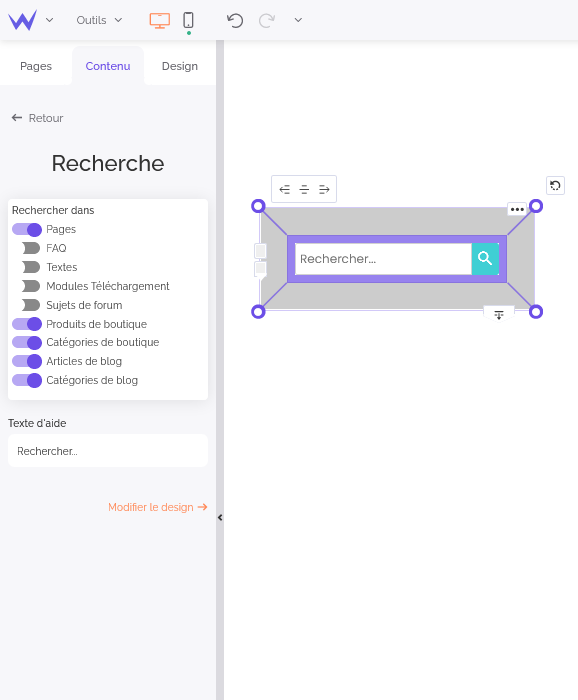The height and width of the screenshot is (700, 578).
Task: Expand the Outils dropdown menu
Action: 99,20
